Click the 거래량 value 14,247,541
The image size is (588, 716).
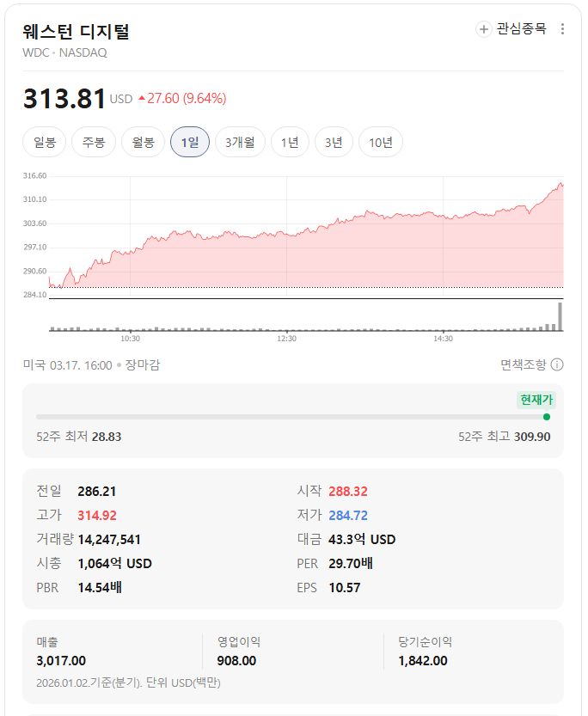click(109, 540)
